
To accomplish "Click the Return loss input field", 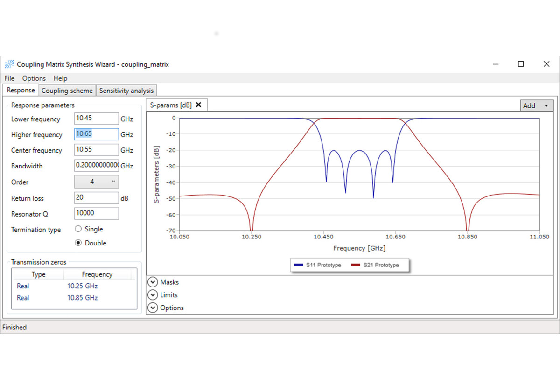I will coord(96,198).
